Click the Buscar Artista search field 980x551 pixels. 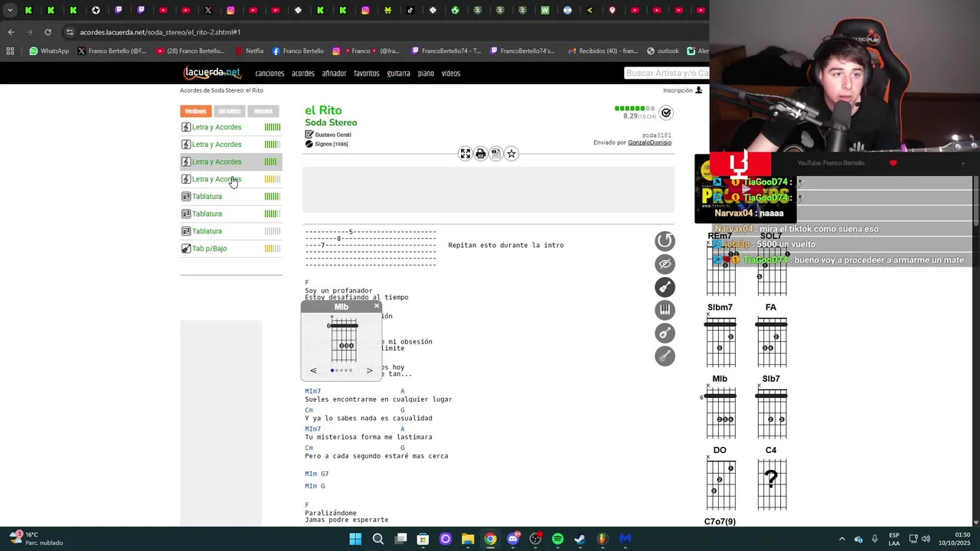[x=666, y=73]
